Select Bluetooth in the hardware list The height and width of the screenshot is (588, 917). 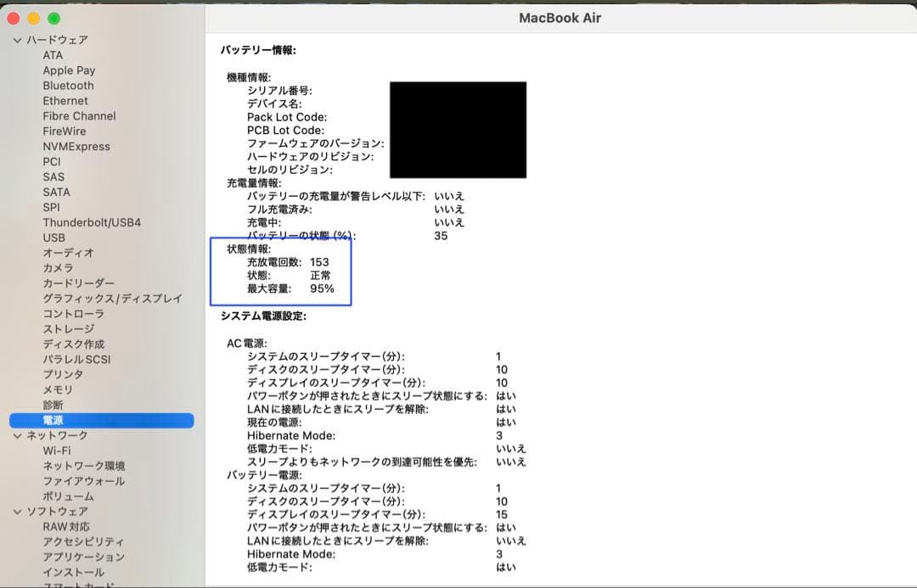pos(69,85)
